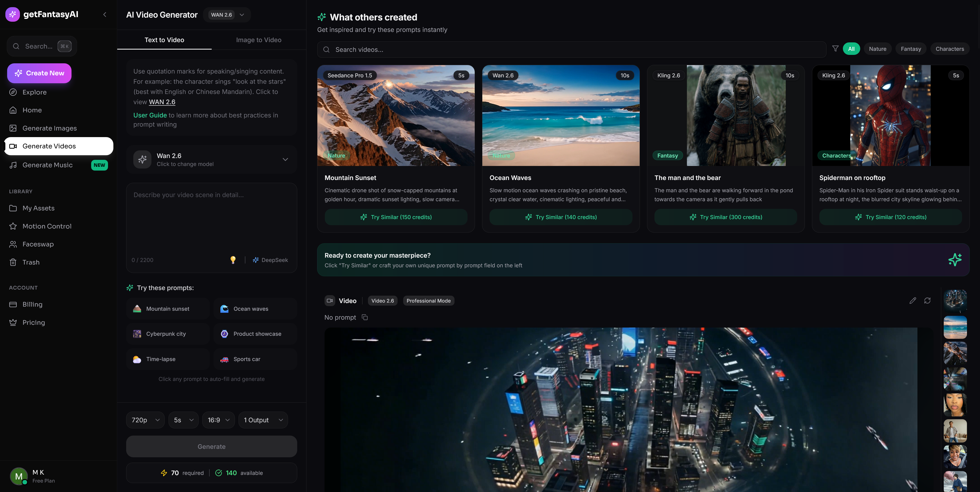Click the DeepSeek icon below the prompt box

coord(255,260)
